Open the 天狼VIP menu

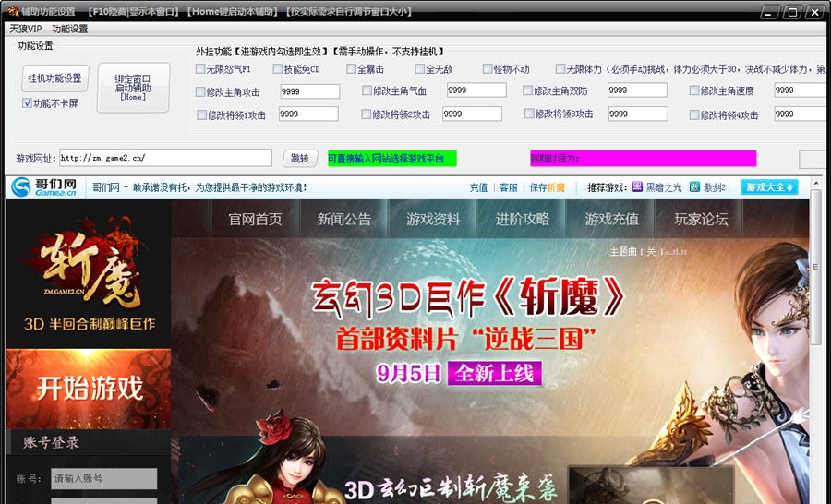(26, 29)
